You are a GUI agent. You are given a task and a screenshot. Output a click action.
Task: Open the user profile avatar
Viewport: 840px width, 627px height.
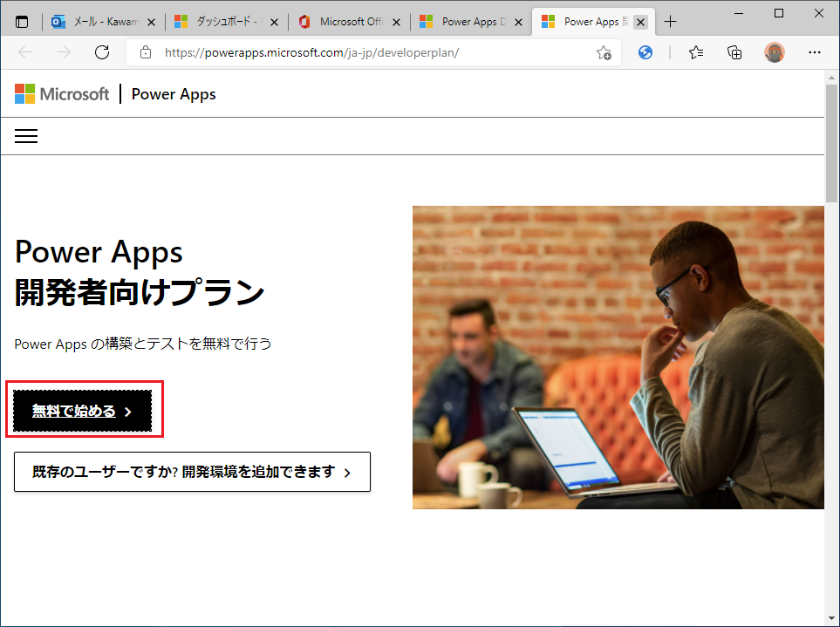click(775, 52)
